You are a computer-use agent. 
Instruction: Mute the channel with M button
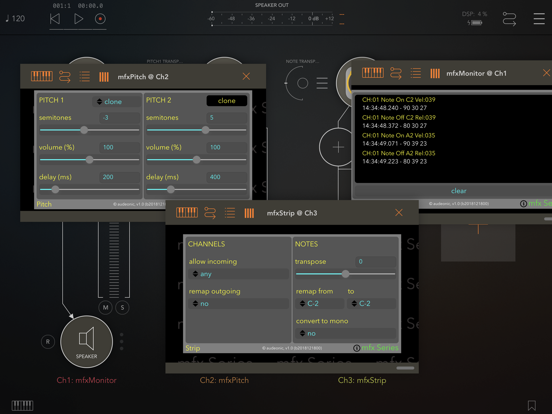tap(105, 308)
